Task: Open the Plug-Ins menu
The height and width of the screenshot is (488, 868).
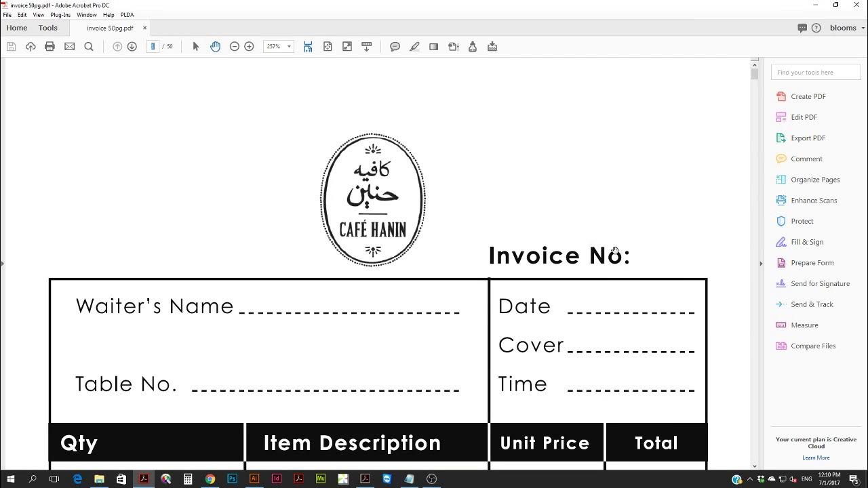Action: [60, 15]
